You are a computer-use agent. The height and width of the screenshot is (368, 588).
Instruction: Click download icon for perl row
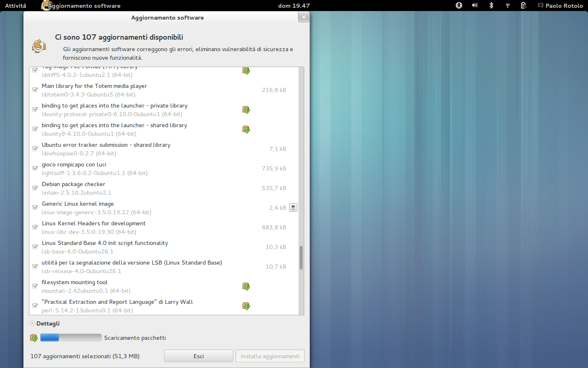tap(246, 306)
